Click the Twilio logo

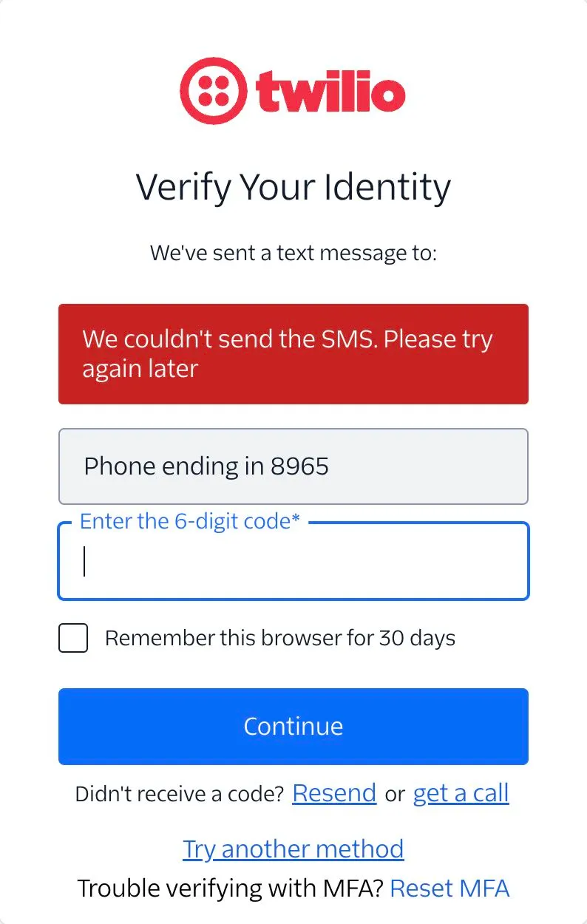click(x=293, y=90)
